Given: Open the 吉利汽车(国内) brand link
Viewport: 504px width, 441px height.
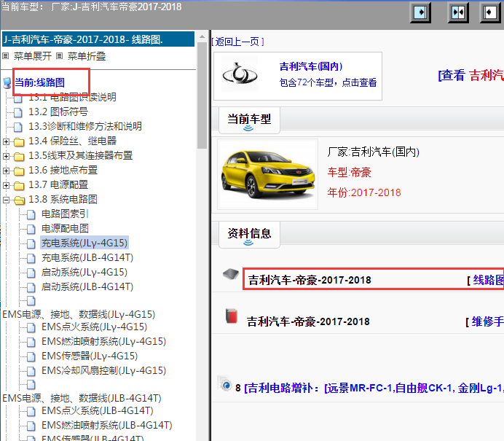Looking at the screenshot, I should (x=311, y=66).
